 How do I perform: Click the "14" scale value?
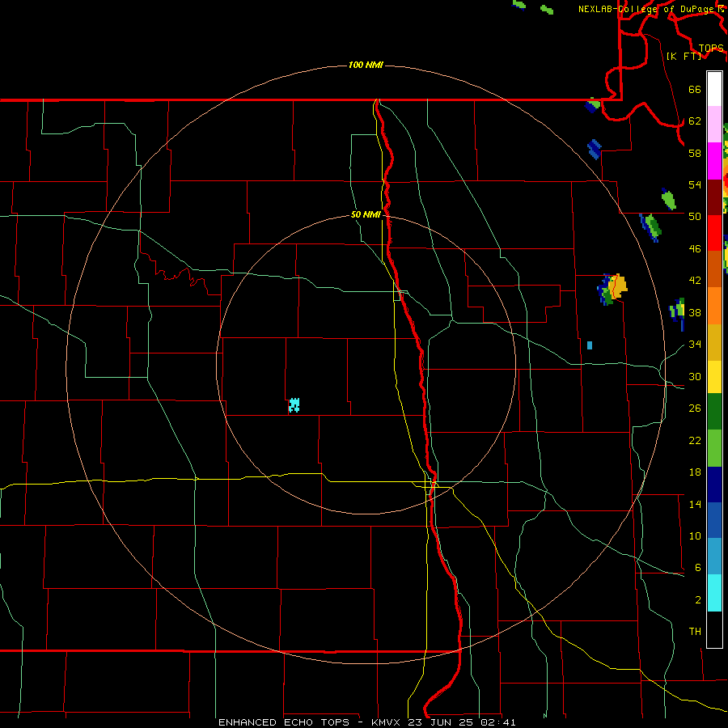[x=695, y=504]
